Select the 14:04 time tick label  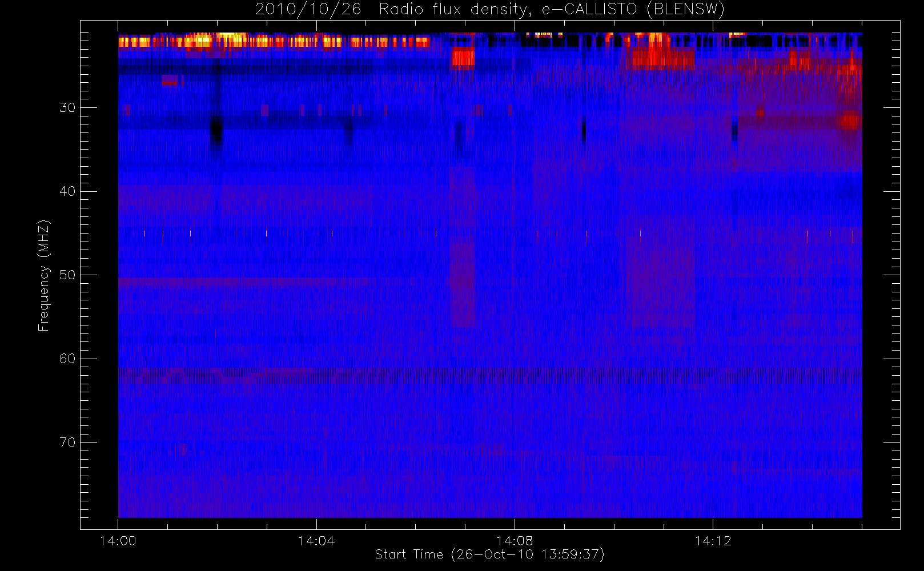(x=316, y=541)
